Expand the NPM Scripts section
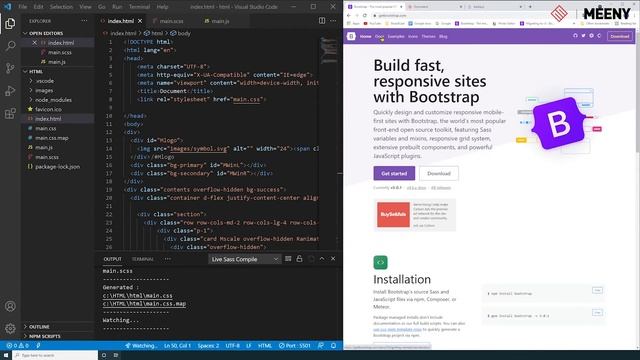The image size is (640, 360). [x=44, y=336]
